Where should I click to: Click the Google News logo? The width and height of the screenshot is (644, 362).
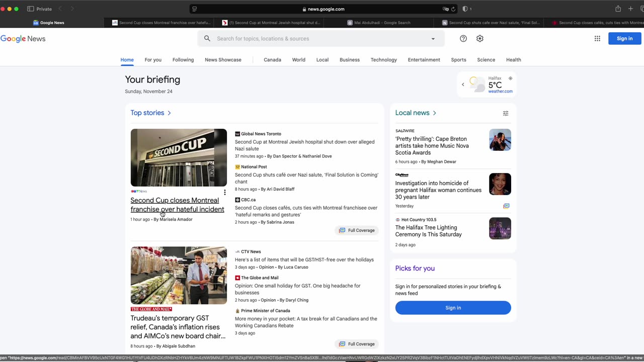pyautogui.click(x=23, y=39)
